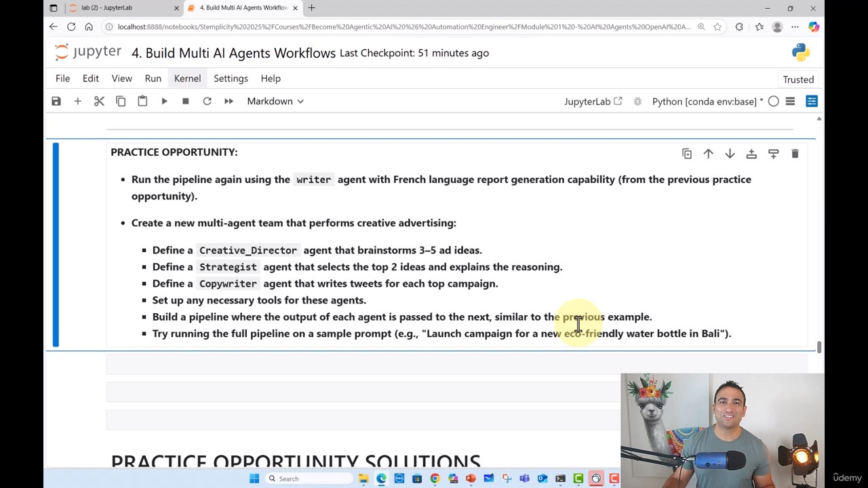Viewport: 868px width, 488px height.
Task: Open notebook in JupyterLab link
Action: pos(593,101)
